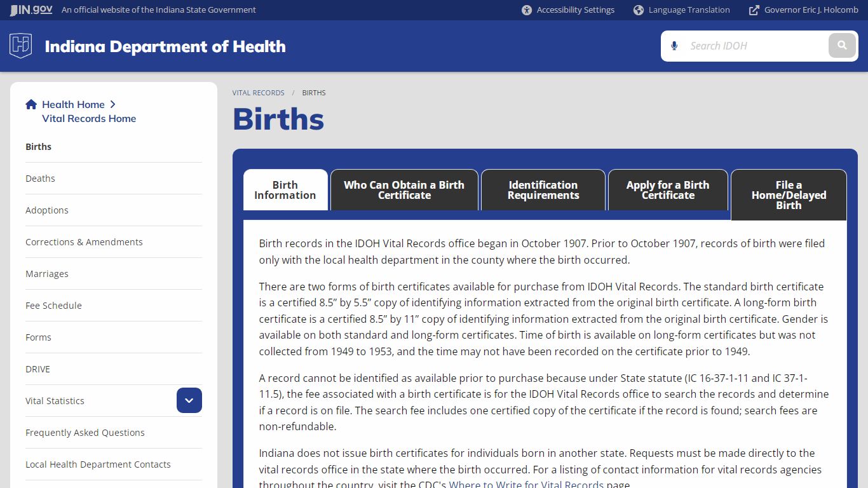Open Adoptions in the sidebar menu
Image resolution: width=868 pixels, height=488 pixels.
click(x=114, y=210)
